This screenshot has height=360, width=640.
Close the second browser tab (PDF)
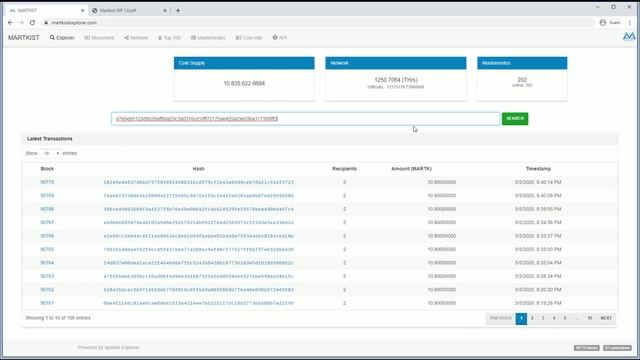165,11
